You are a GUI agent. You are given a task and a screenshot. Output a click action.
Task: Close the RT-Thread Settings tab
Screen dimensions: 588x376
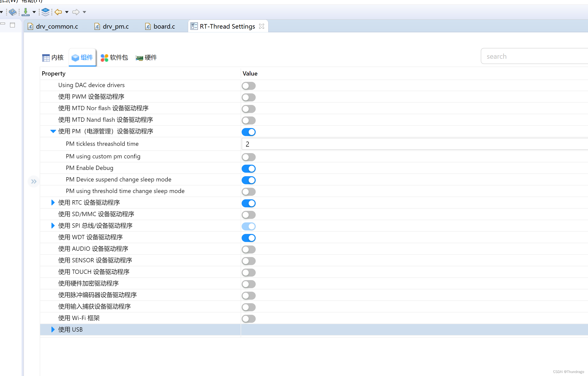pyautogui.click(x=261, y=26)
